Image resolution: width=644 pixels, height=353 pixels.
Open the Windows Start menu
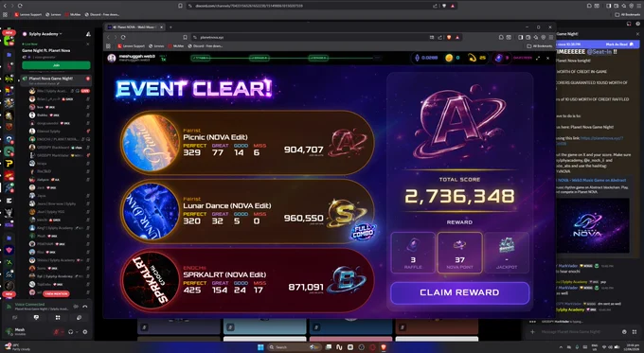260,347
